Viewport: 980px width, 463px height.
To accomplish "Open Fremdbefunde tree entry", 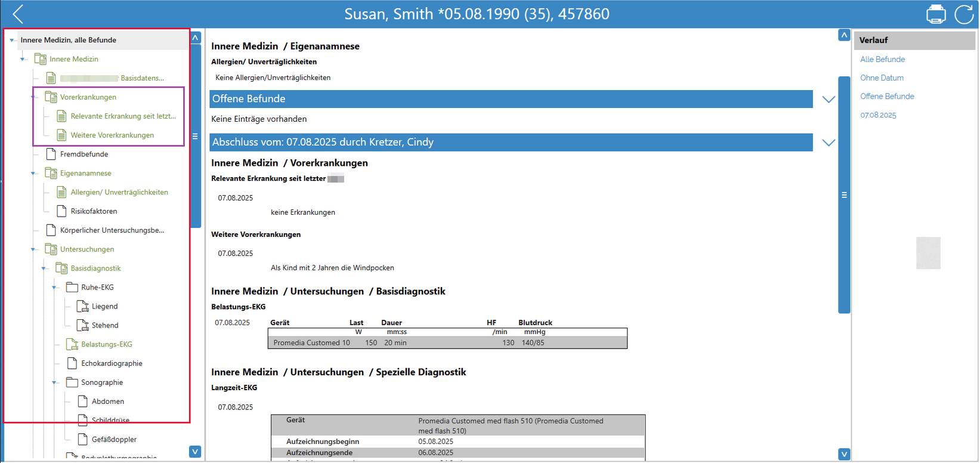I will 84,154.
